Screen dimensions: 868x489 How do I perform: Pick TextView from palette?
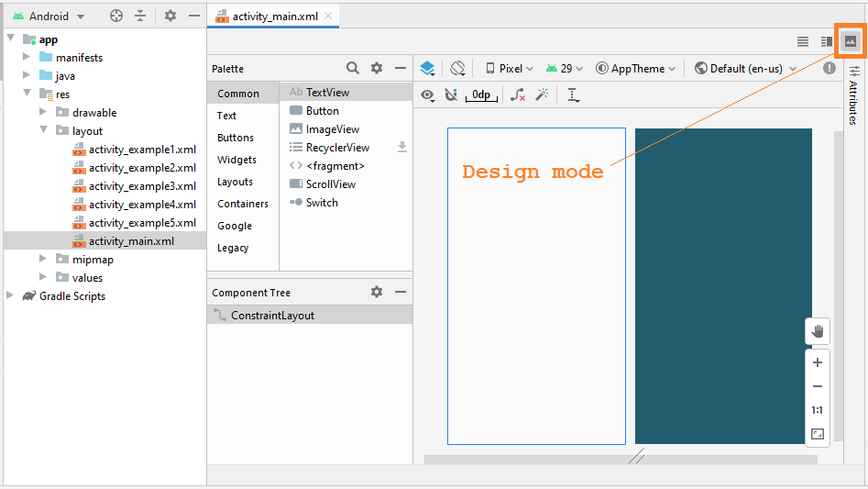[x=346, y=92]
